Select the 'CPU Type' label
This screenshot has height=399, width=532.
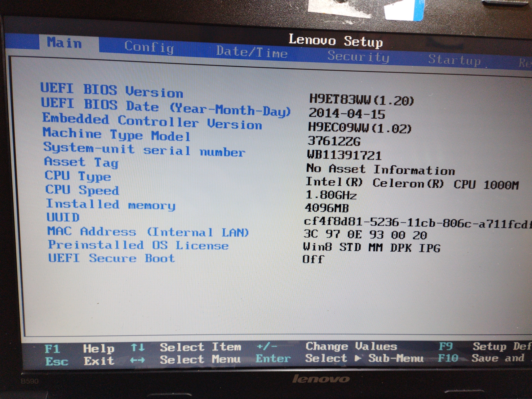tap(78, 176)
